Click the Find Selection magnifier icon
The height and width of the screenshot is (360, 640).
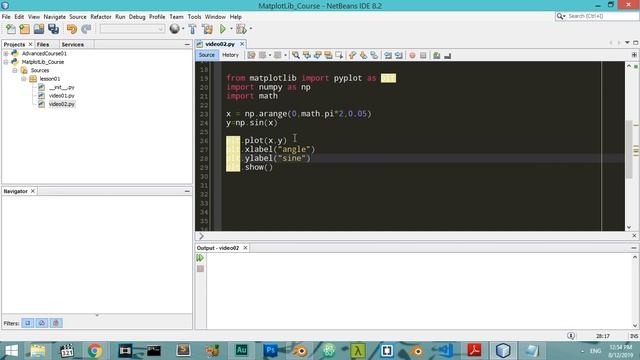pos(296,55)
